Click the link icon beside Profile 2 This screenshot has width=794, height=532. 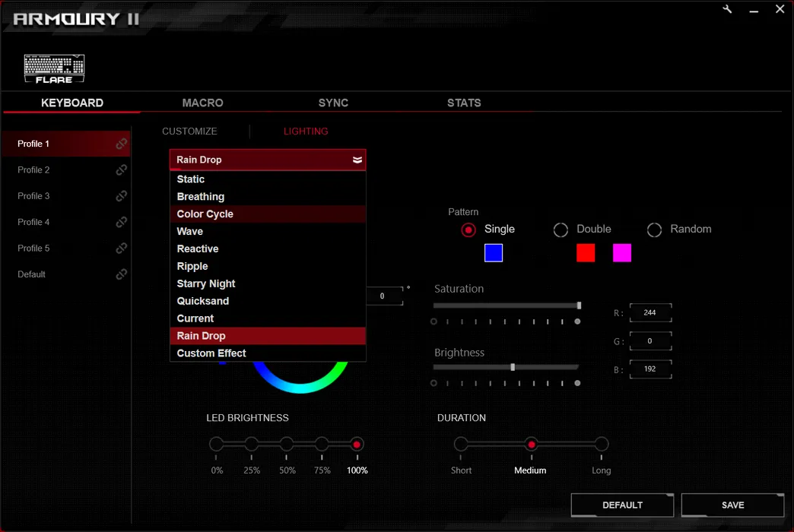[121, 170]
